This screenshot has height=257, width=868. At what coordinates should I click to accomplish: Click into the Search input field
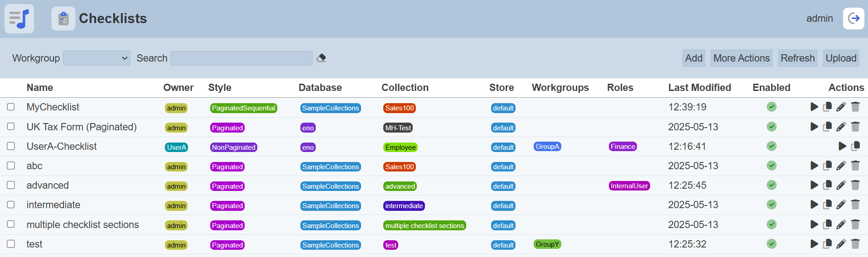coord(241,58)
